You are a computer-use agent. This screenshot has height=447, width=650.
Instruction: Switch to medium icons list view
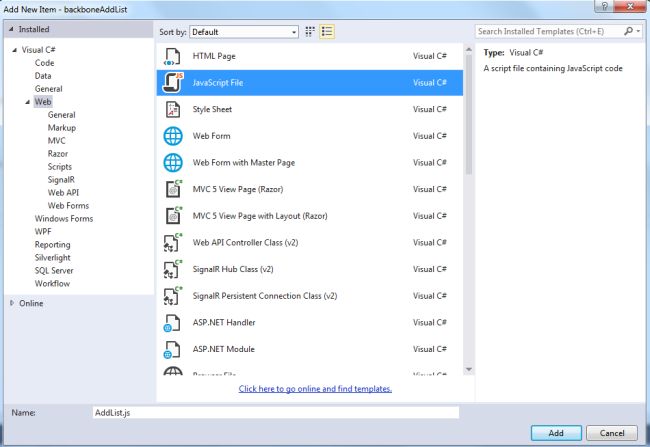[x=327, y=32]
